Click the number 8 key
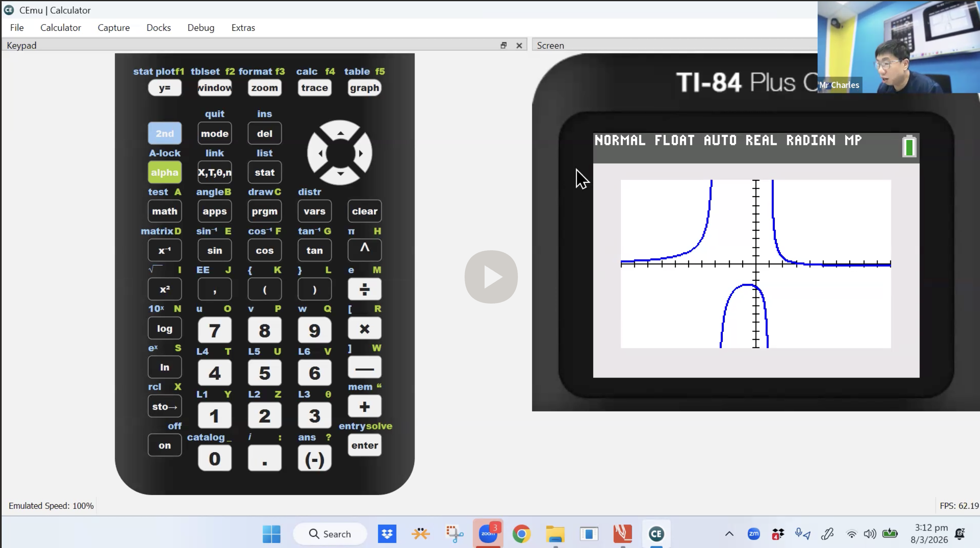The image size is (980, 548). click(264, 331)
